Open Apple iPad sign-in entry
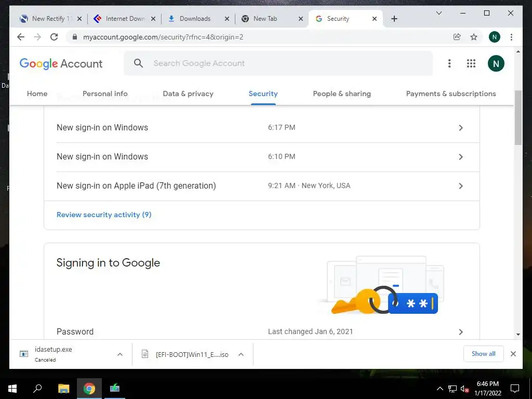The image size is (532, 399). [262, 186]
